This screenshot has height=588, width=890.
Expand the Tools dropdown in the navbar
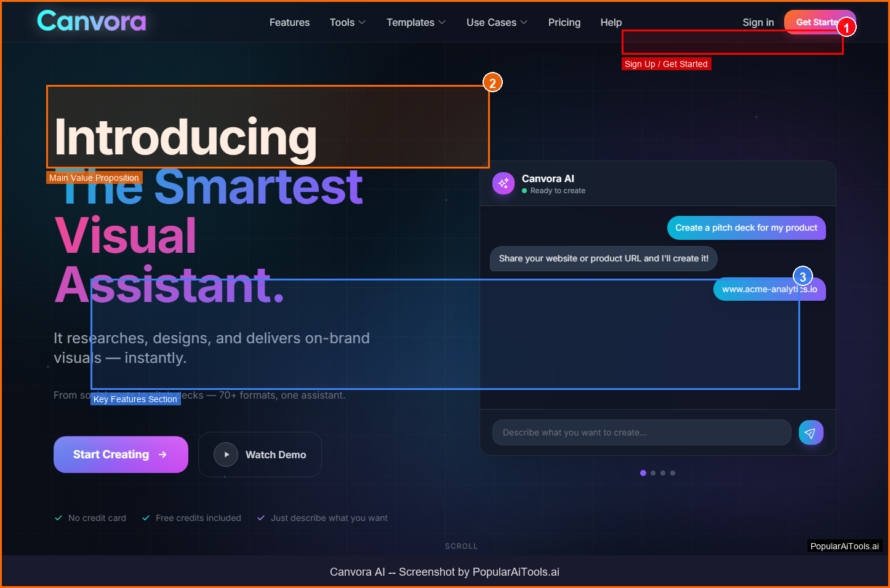click(347, 22)
